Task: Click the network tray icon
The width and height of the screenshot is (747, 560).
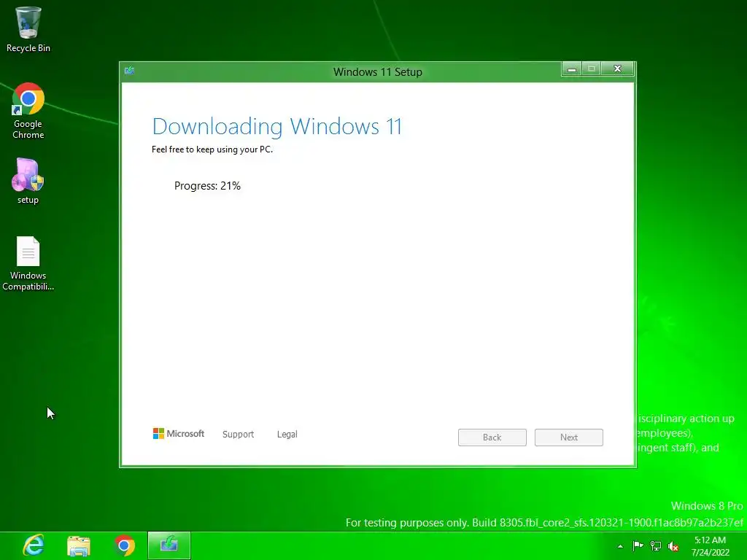Action: pyautogui.click(x=656, y=546)
